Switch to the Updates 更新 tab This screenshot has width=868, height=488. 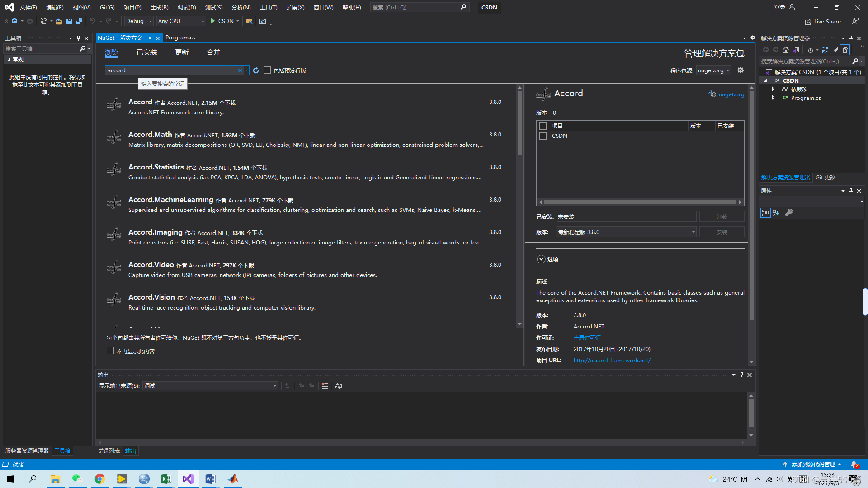[x=182, y=52]
